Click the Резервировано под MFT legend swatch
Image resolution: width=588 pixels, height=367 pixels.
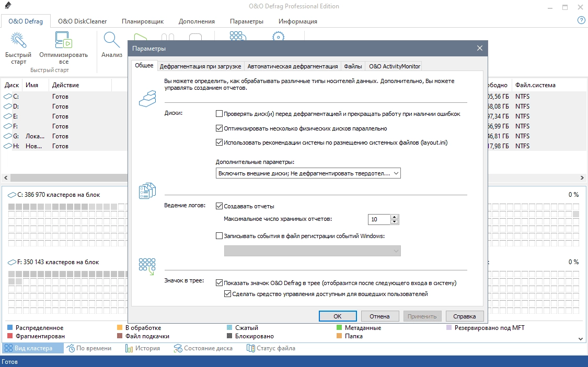pos(449,328)
